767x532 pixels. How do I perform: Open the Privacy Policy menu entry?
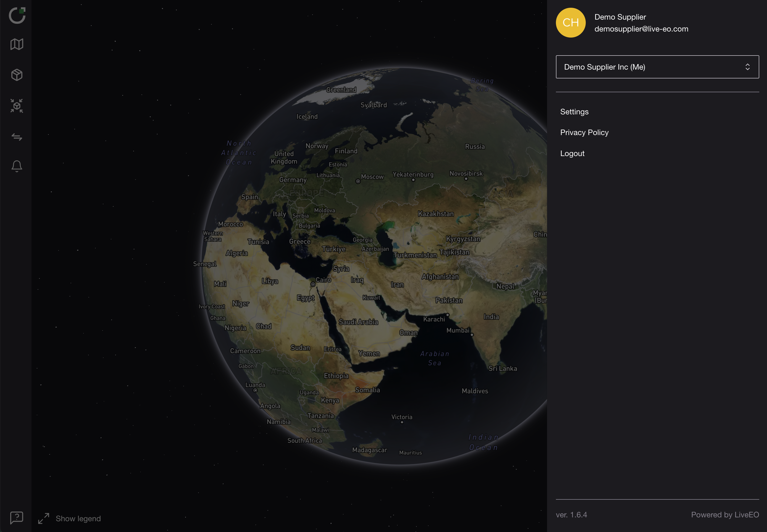pos(584,132)
